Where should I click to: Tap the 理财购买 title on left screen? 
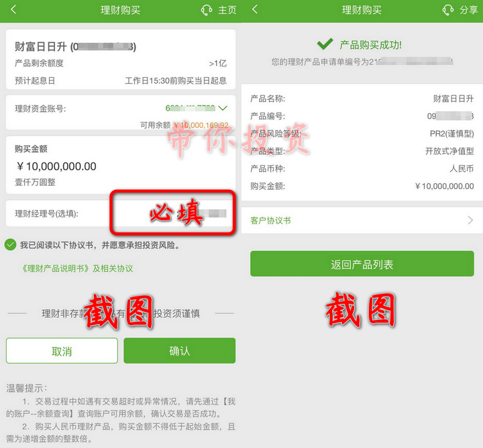pyautogui.click(x=121, y=10)
